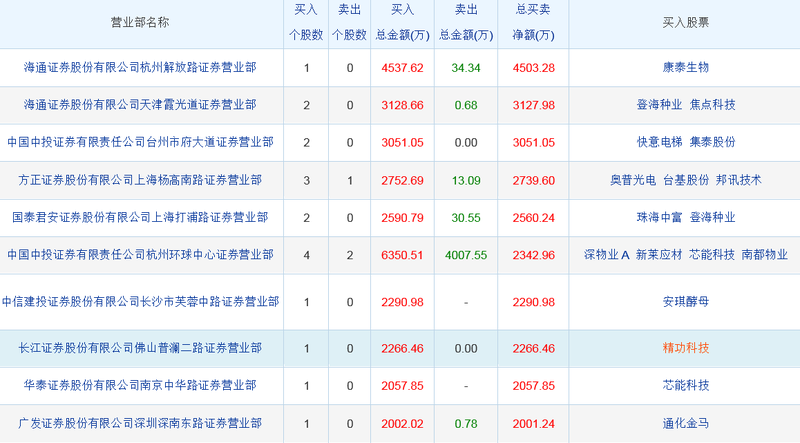Open the 安琪酵母 stock link
Screen dimensions: 800x443
point(686,301)
